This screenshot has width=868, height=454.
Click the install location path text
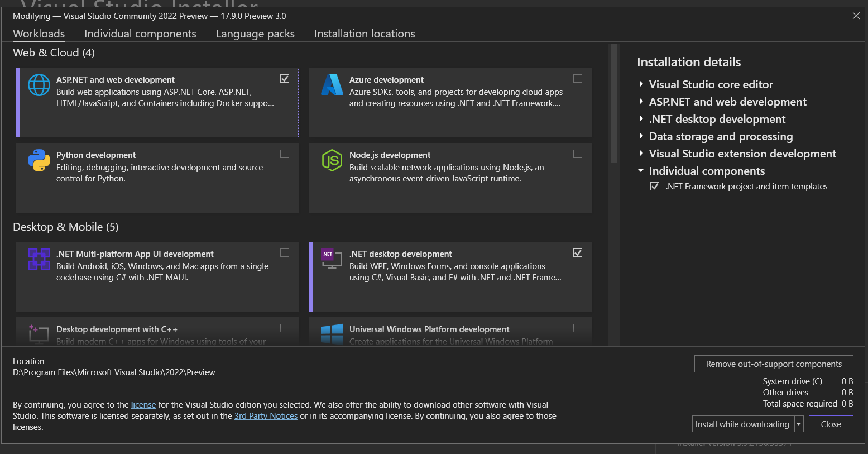click(x=114, y=372)
